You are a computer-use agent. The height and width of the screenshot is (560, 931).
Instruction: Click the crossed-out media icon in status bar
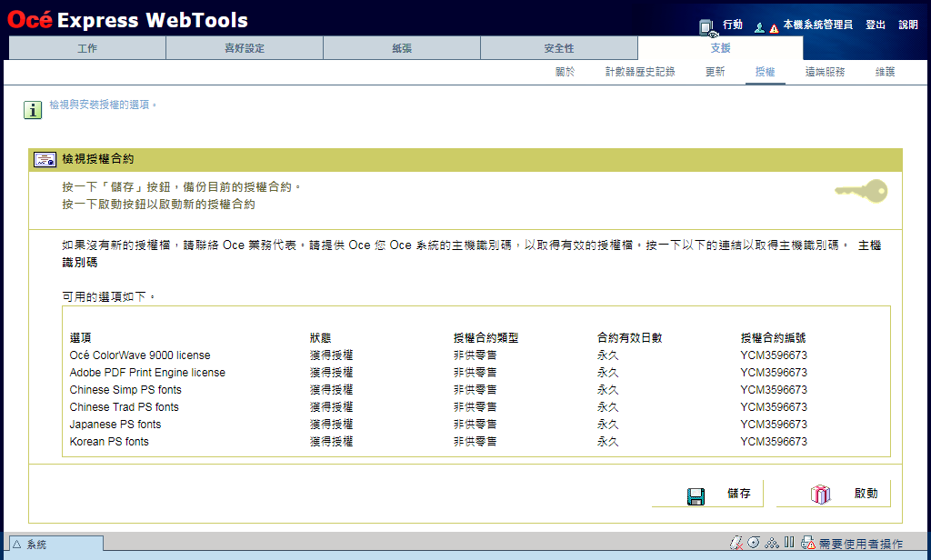pos(736,543)
